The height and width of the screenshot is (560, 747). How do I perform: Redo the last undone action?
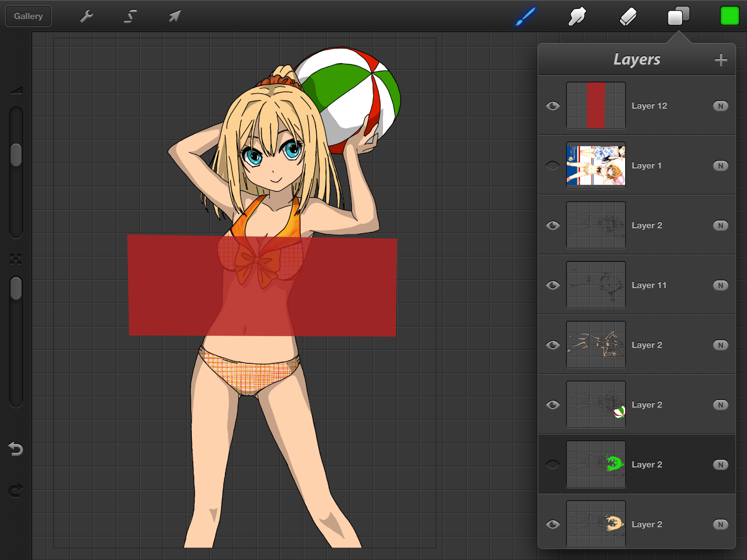16,490
